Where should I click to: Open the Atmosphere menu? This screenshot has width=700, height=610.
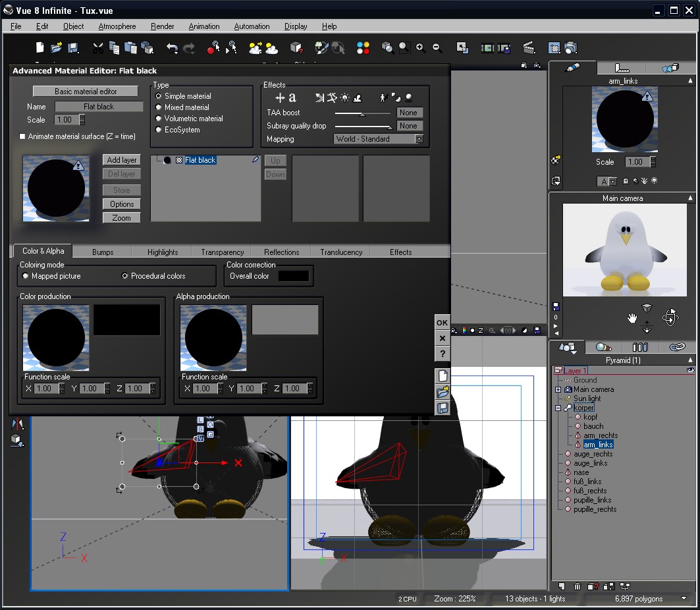(x=117, y=26)
